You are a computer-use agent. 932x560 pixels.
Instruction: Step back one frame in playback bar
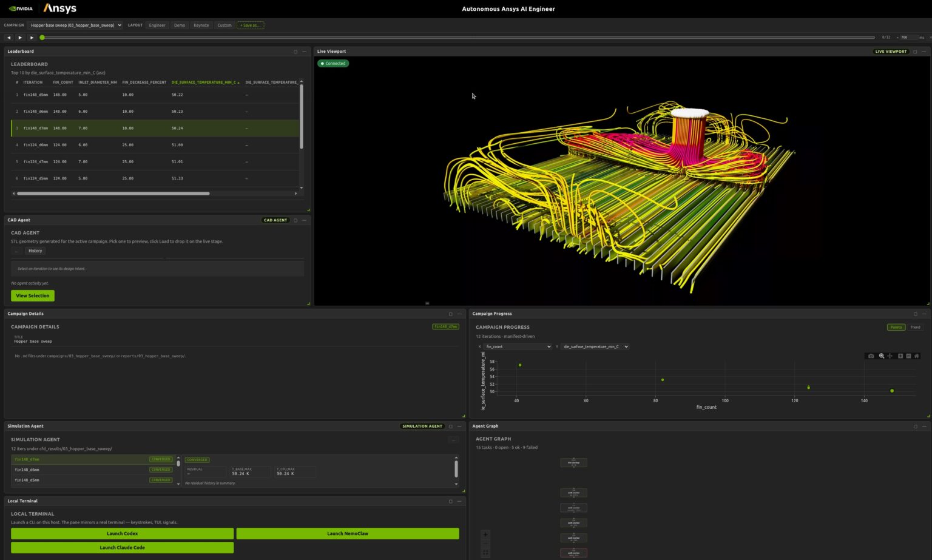(8, 38)
